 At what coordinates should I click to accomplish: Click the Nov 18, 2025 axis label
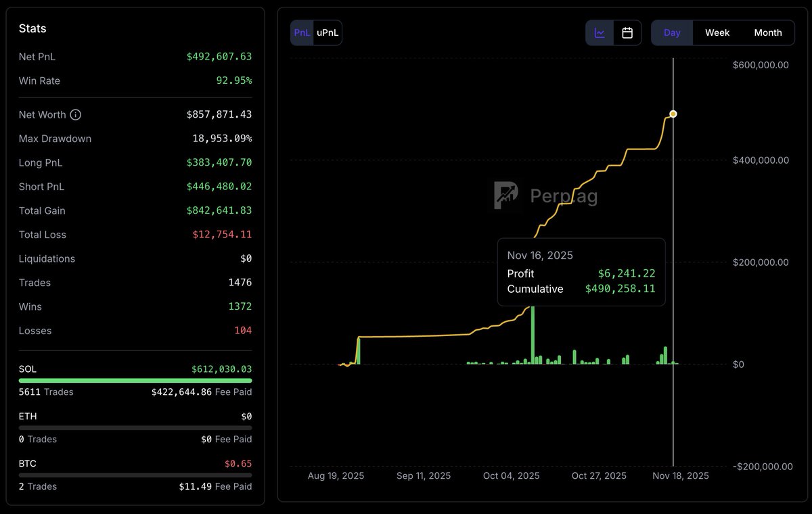click(681, 476)
